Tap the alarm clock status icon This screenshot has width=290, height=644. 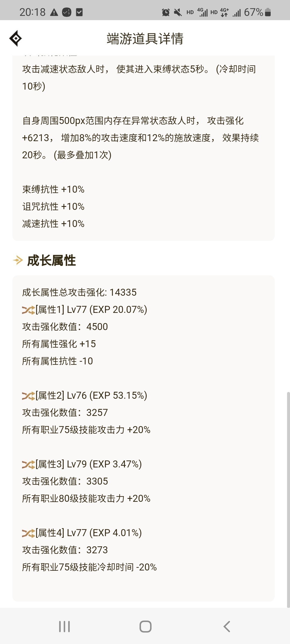pos(166,12)
